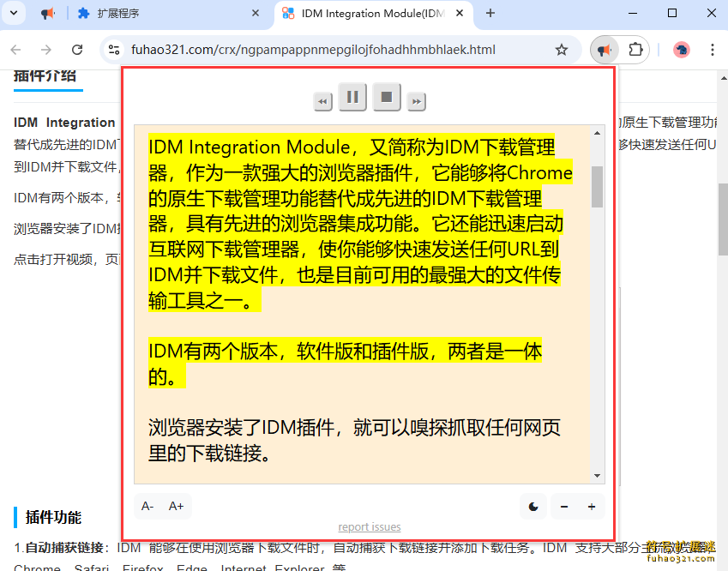This screenshot has width=728, height=571.
Task: Rewind to previous paragraph
Action: coord(322,102)
